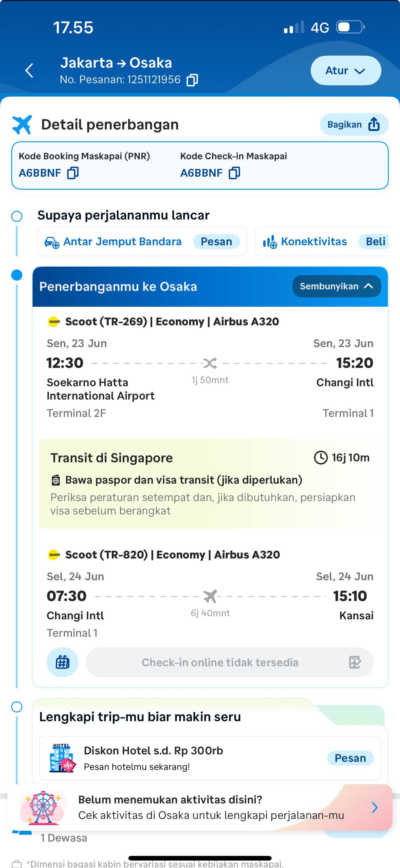
Task: Select the Supaya perjalananmu lancar timeline circle
Action: (17, 216)
